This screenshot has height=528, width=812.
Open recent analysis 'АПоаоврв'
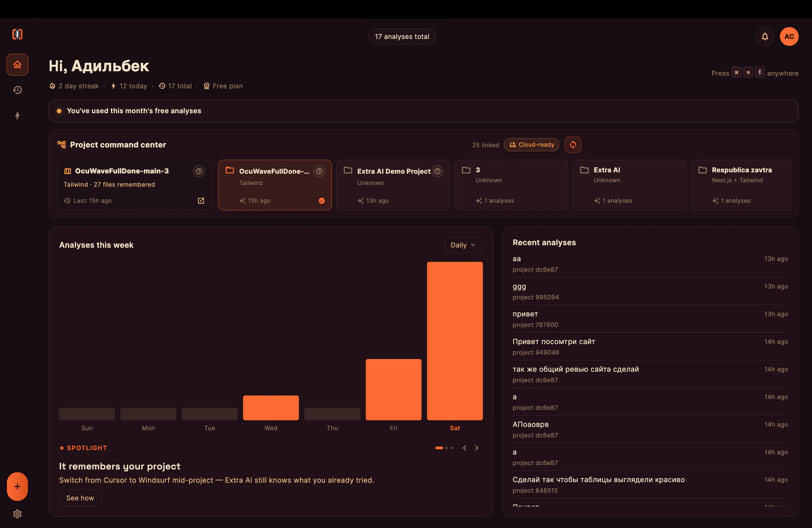click(650, 429)
